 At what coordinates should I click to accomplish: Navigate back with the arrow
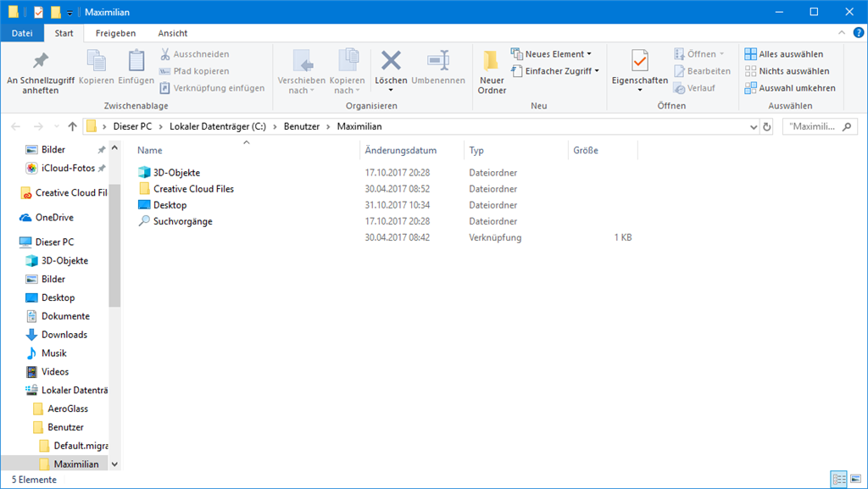(15, 126)
